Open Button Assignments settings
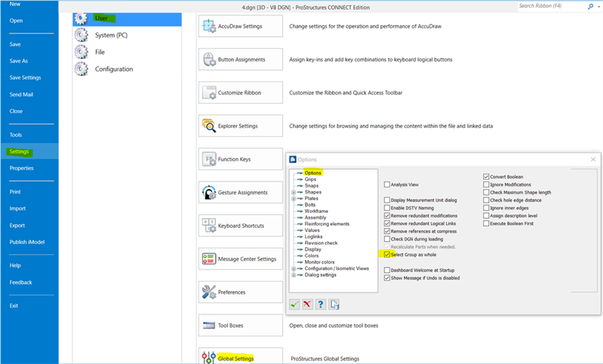This screenshot has width=603, height=364. click(x=240, y=60)
